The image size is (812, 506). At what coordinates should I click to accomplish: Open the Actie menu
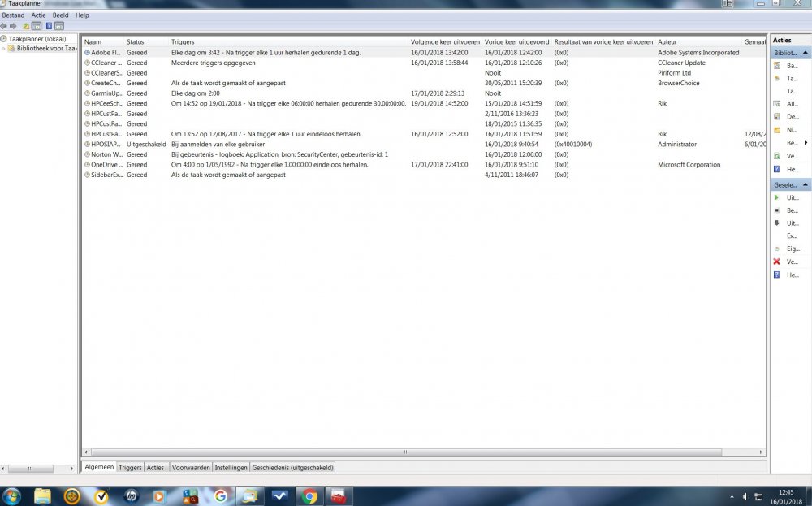pyautogui.click(x=38, y=15)
